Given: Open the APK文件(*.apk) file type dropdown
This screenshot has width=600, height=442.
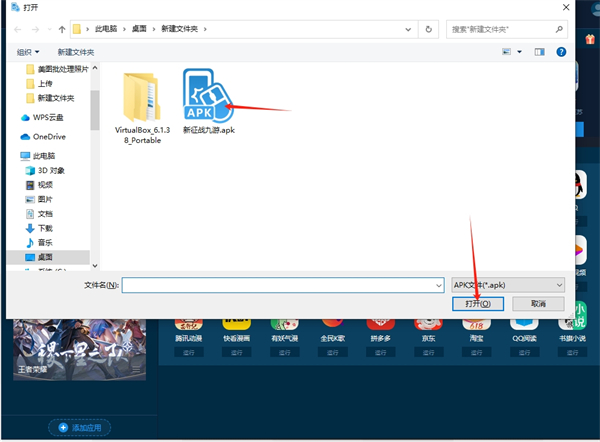Looking at the screenshot, I should pyautogui.click(x=508, y=285).
